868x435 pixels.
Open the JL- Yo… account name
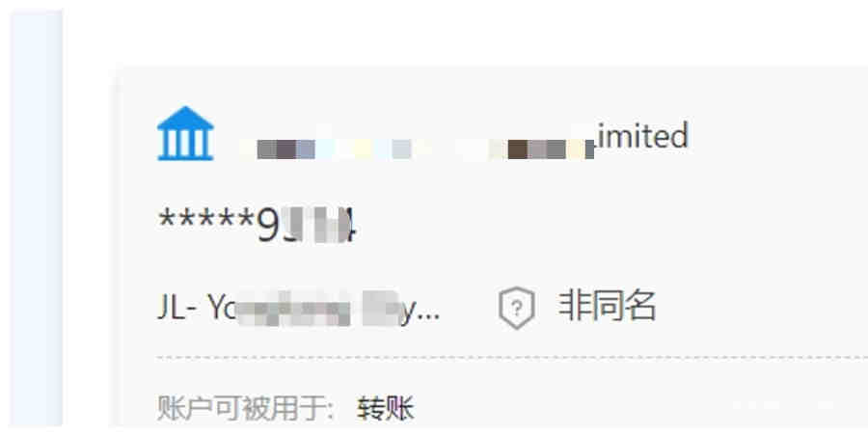pos(299,307)
